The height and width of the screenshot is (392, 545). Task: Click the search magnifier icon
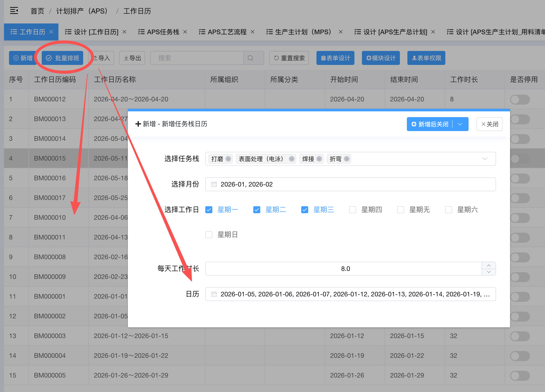[251, 58]
